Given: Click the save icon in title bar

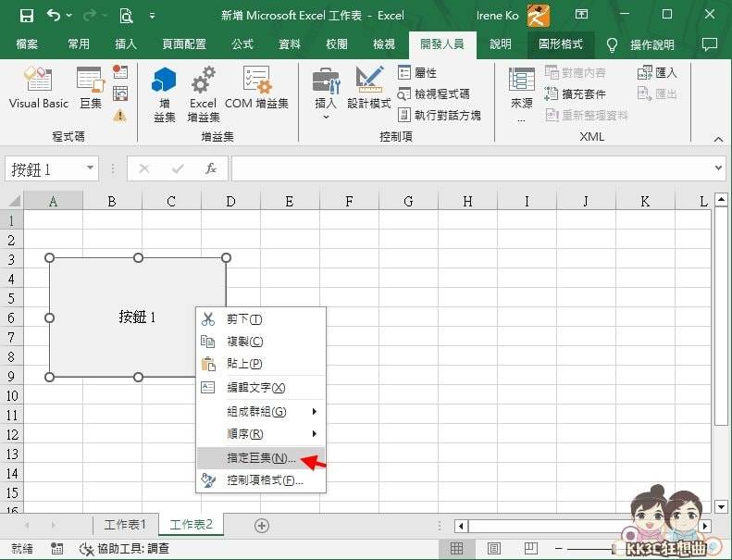Looking at the screenshot, I should 26,16.
